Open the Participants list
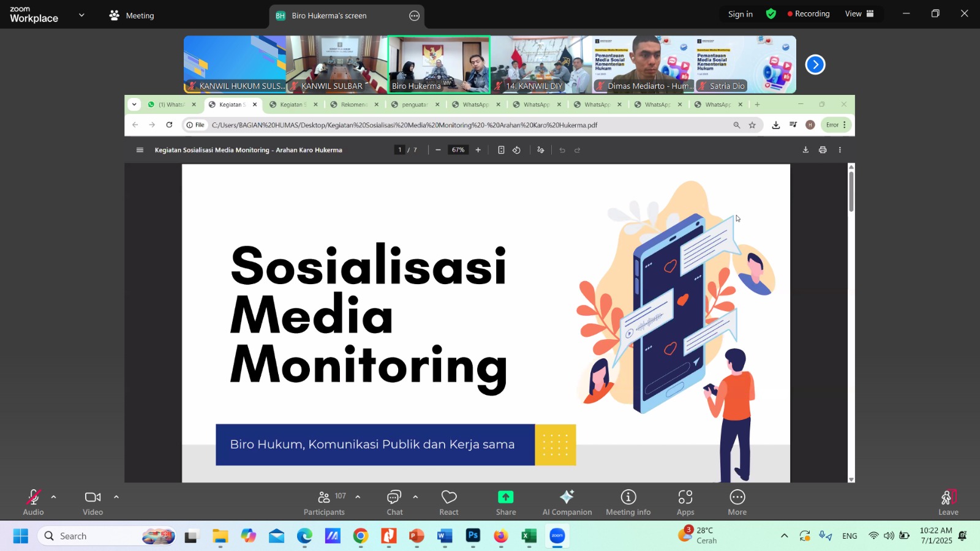This screenshot has height=551, width=980. (x=325, y=503)
